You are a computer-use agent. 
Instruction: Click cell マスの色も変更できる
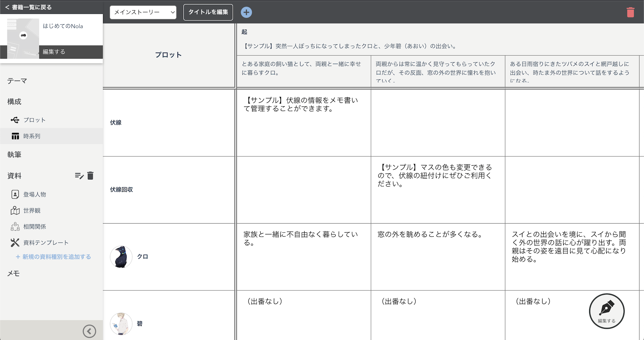(x=438, y=190)
